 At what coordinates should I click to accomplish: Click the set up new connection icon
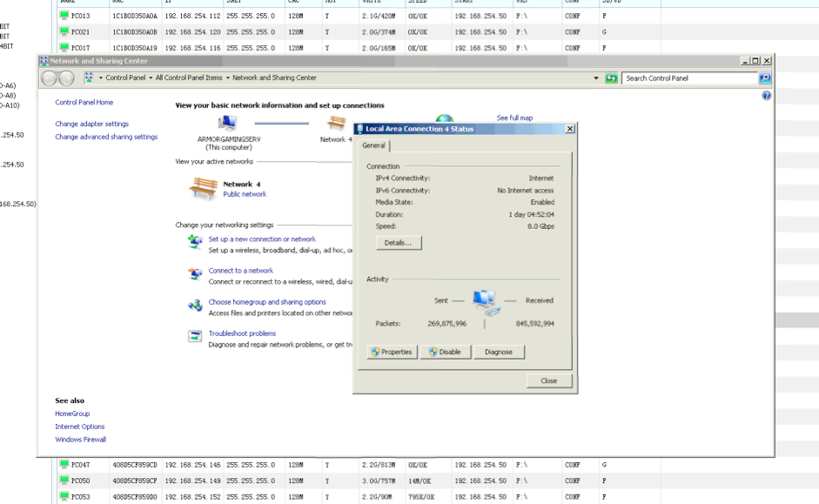click(x=195, y=243)
